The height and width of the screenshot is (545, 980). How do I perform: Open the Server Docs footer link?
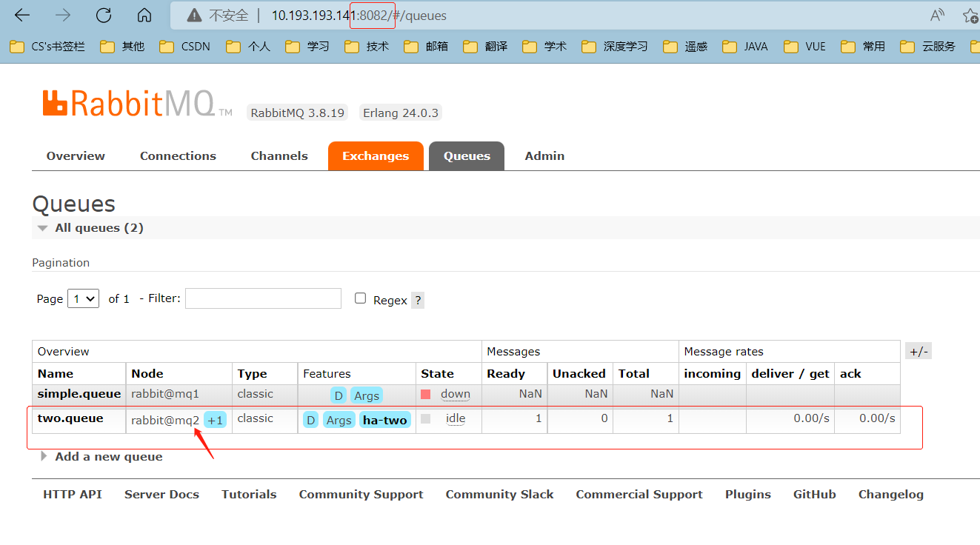click(x=161, y=495)
